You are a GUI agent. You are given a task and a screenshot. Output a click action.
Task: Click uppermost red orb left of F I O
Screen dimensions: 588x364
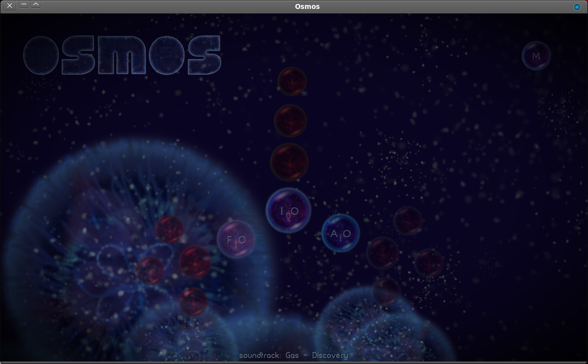tap(170, 229)
